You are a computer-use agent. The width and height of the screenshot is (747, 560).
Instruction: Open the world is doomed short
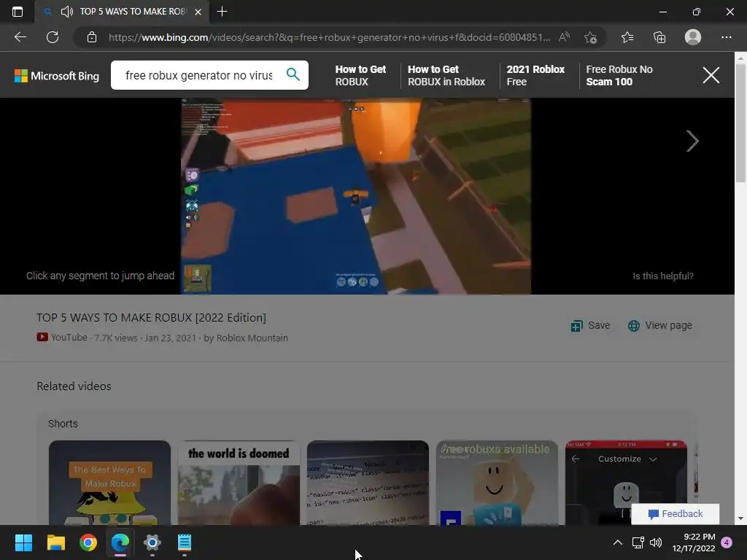coord(239,483)
